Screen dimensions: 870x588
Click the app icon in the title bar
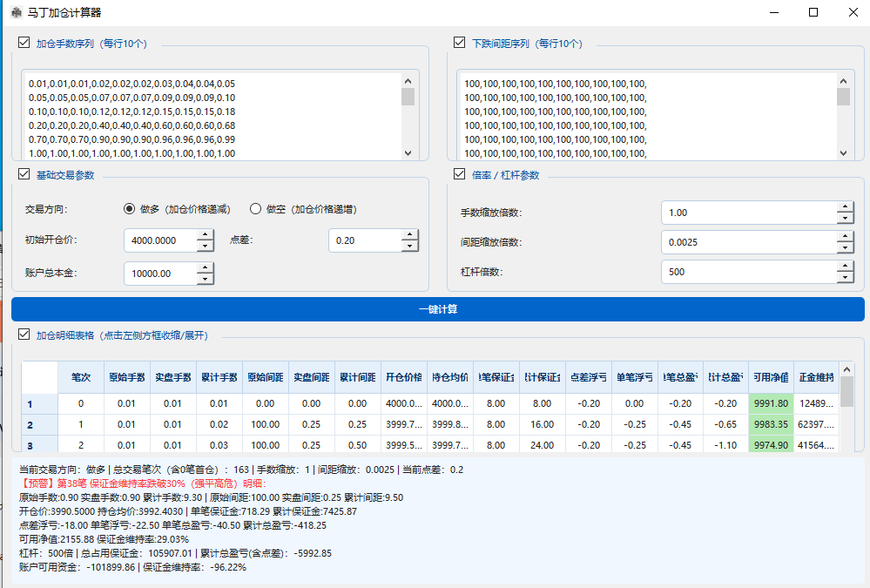point(16,12)
